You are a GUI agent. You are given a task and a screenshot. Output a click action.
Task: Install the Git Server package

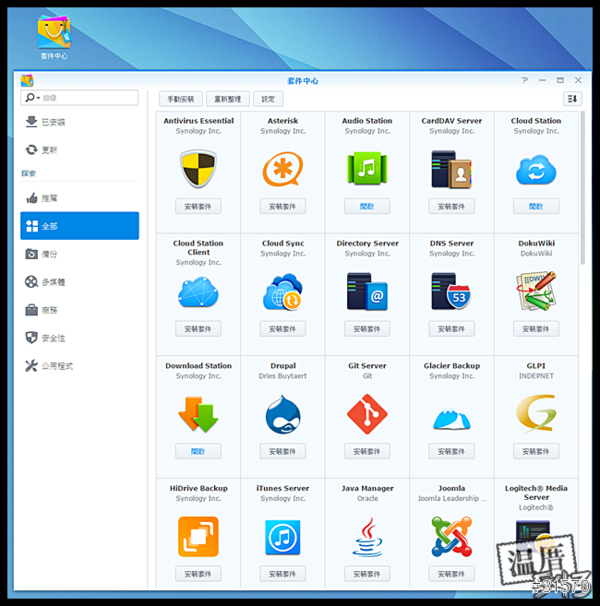point(367,451)
